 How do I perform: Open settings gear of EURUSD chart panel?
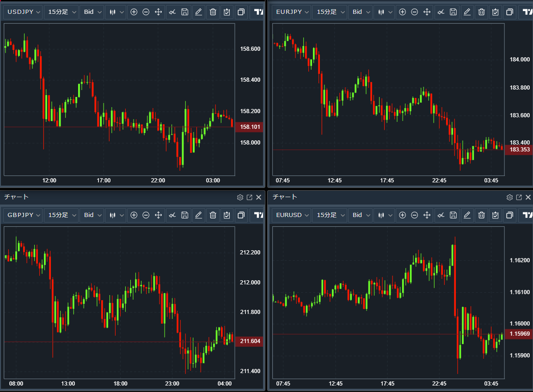pyautogui.click(x=509, y=198)
